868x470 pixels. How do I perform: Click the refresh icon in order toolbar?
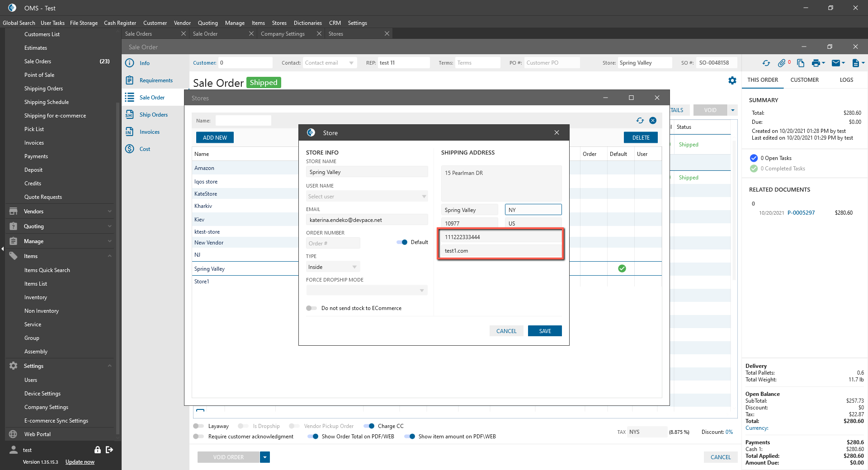766,63
